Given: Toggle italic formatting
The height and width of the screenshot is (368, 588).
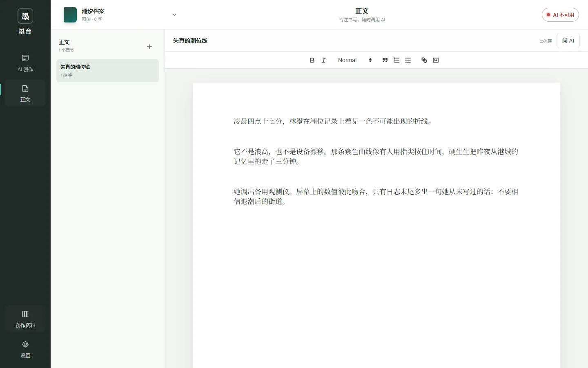Looking at the screenshot, I should (324, 60).
